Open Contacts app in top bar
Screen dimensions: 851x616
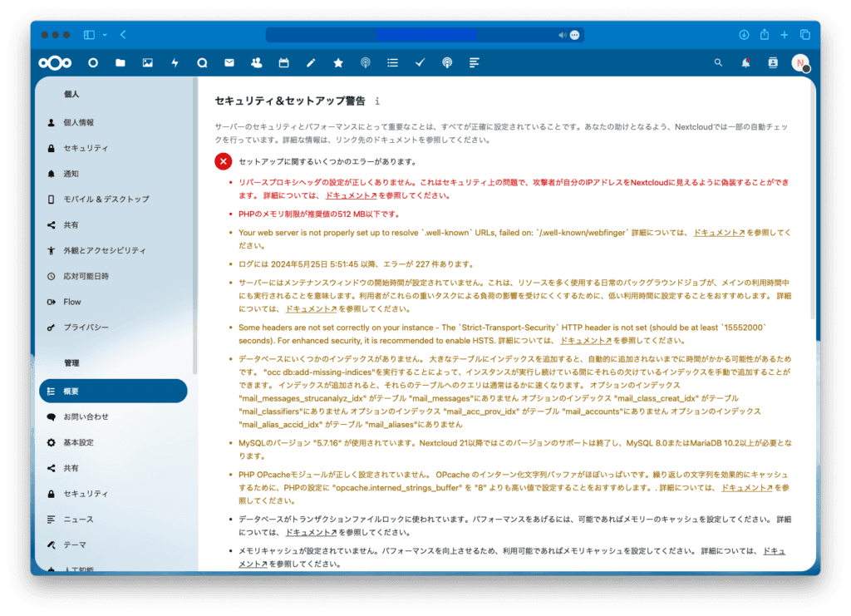256,62
